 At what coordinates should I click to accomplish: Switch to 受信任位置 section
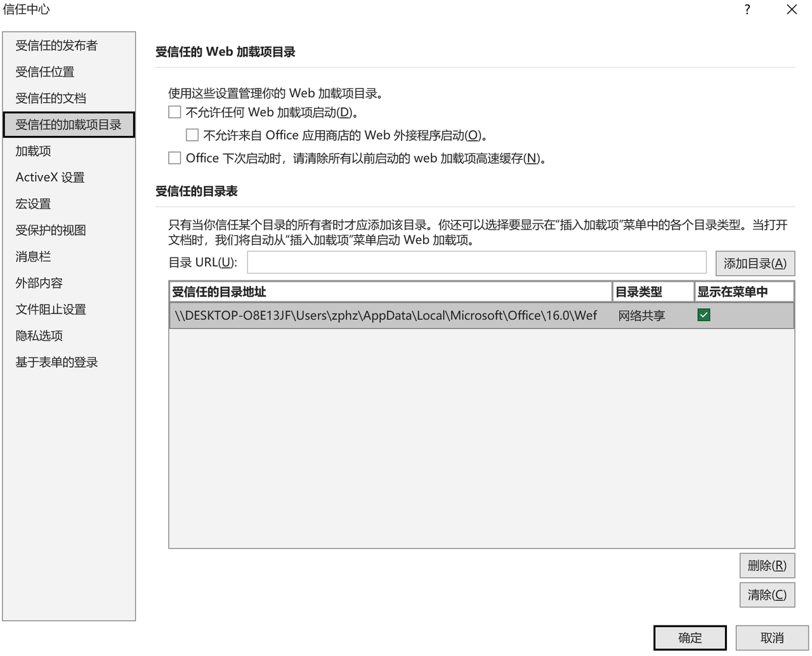[x=45, y=72]
